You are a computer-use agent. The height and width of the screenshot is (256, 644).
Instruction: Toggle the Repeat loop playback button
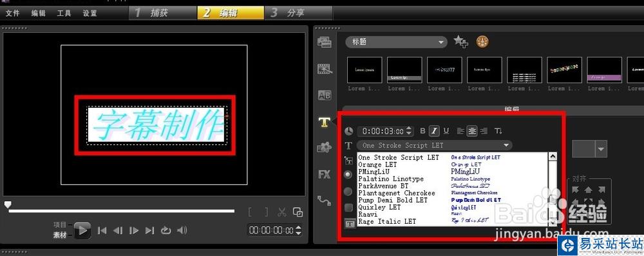(166, 230)
